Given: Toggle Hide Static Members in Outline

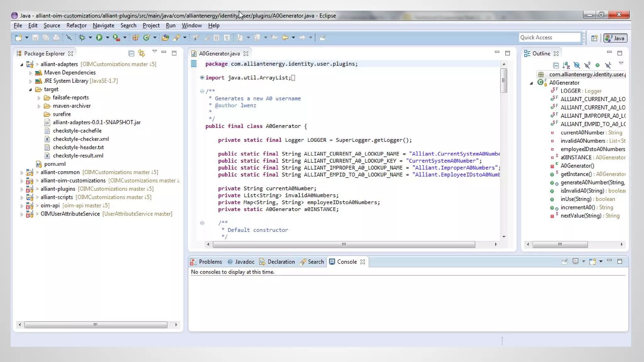Looking at the screenshot, I should (x=587, y=65).
